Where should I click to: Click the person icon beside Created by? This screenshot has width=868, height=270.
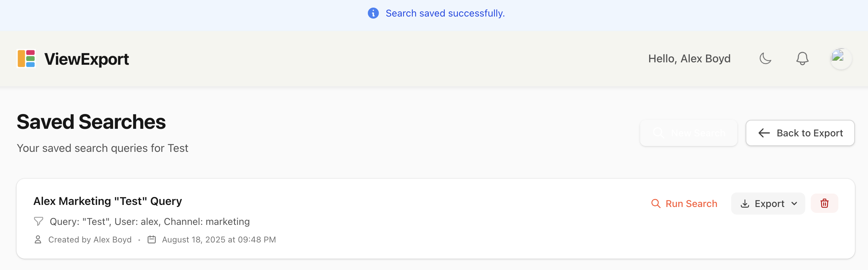[x=38, y=239]
